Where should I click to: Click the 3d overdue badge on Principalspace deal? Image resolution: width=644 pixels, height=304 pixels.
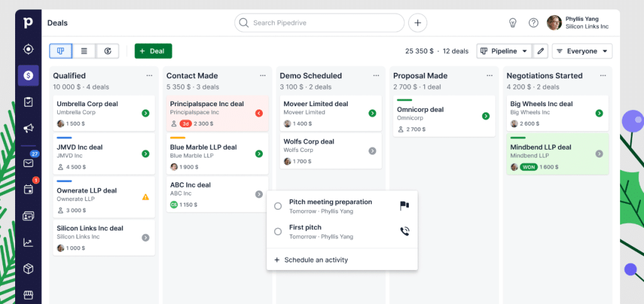click(186, 124)
